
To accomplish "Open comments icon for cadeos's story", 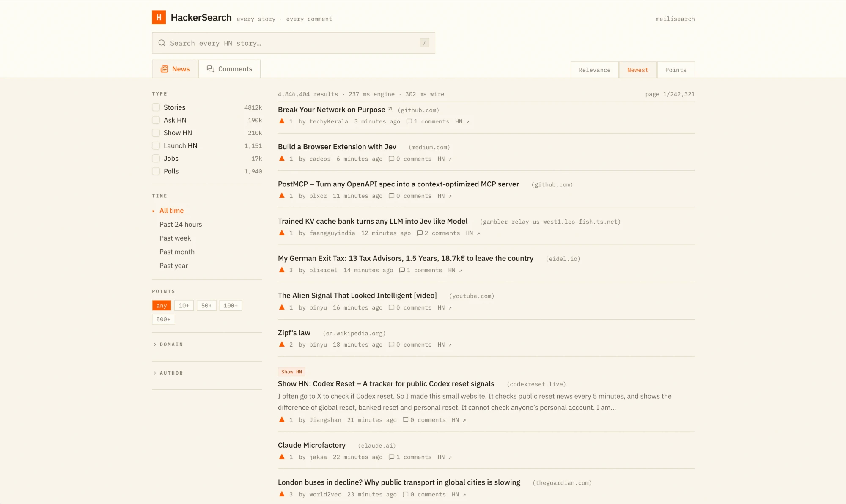I will [391, 159].
